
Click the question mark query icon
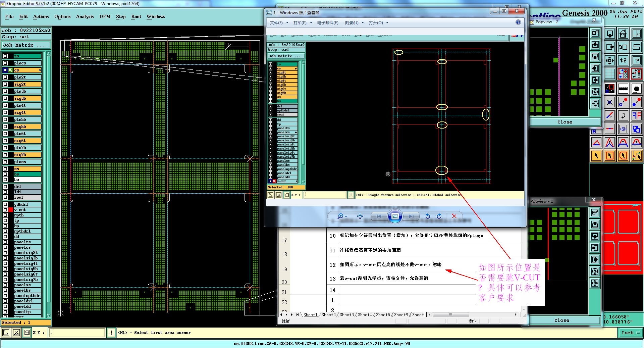(x=636, y=60)
